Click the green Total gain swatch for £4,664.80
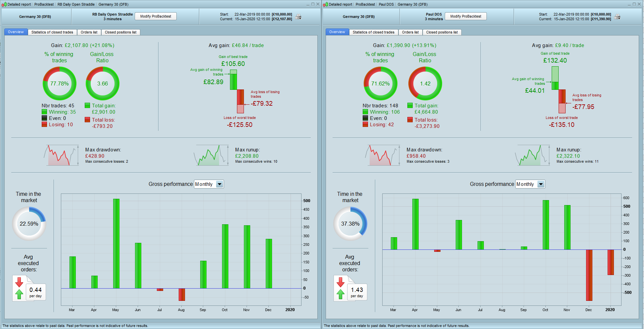 point(410,105)
